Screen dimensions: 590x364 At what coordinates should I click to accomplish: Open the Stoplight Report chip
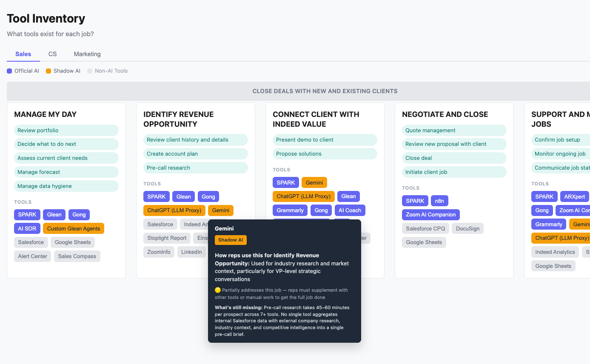pyautogui.click(x=167, y=238)
